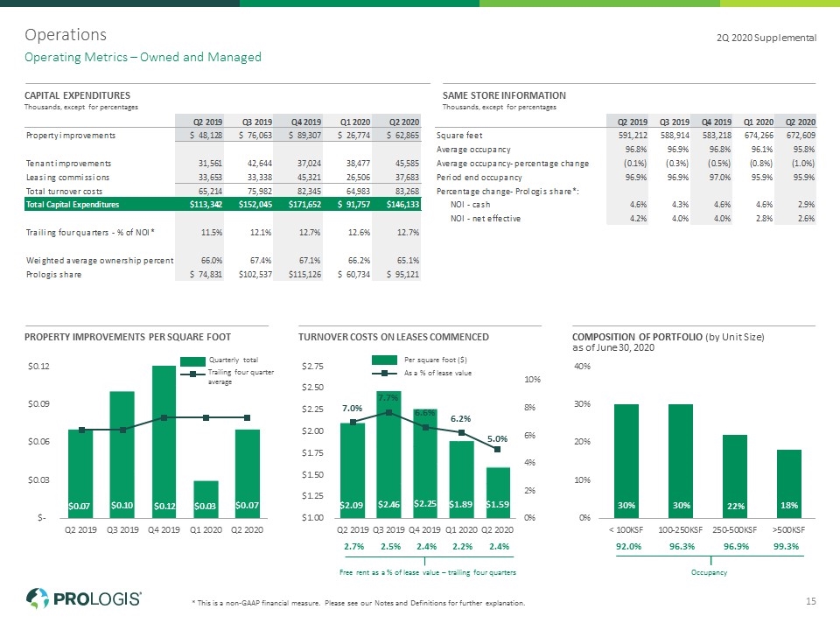Click the Tenant improvements row label
The image size is (840, 630).
[68, 164]
